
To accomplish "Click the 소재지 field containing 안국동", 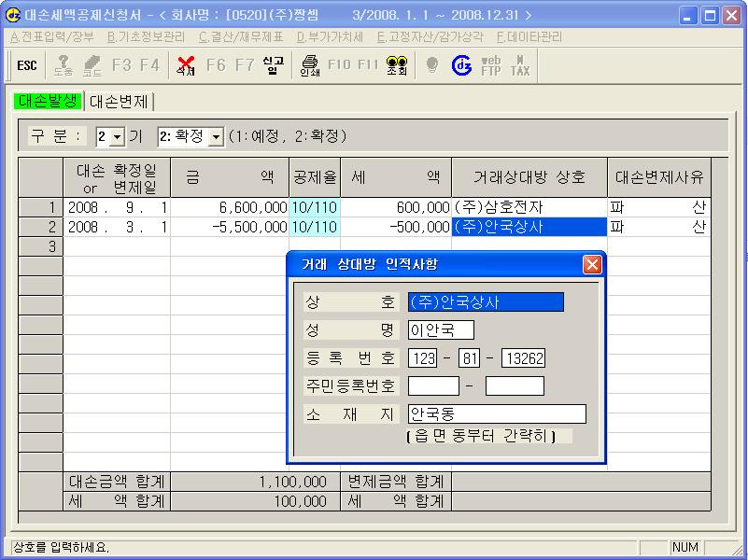I will (497, 413).
